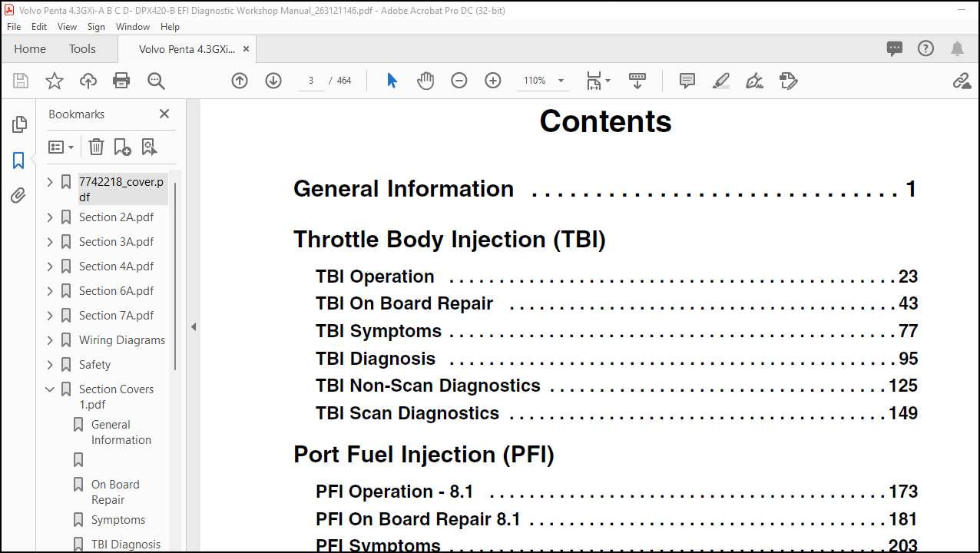Close the Bookmarks panel
This screenshot has width=980, height=553.
[x=164, y=114]
